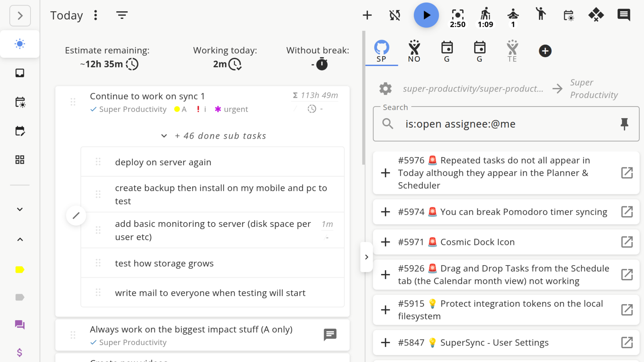Select the second G calendar provider tab
Image resolution: width=644 pixels, height=362 pixels.
coord(479,51)
